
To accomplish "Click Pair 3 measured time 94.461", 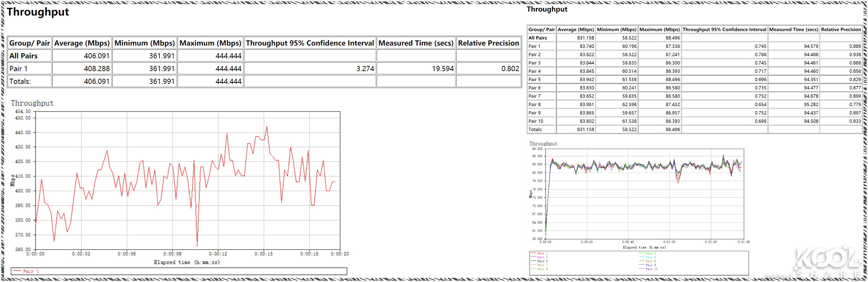I will [811, 63].
